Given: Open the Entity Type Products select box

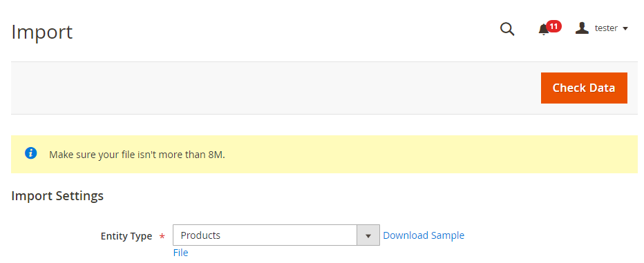Looking at the screenshot, I should pyautogui.click(x=276, y=235).
